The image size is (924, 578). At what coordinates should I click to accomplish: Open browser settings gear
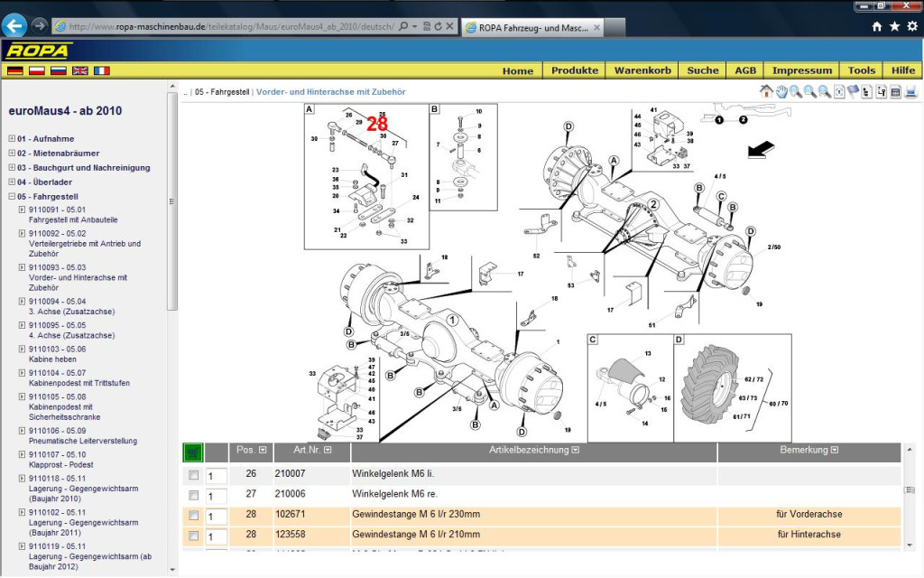pyautogui.click(x=912, y=26)
